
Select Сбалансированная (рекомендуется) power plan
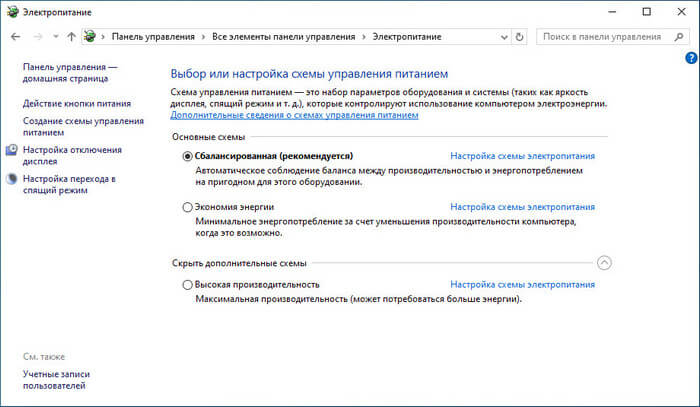(x=188, y=156)
